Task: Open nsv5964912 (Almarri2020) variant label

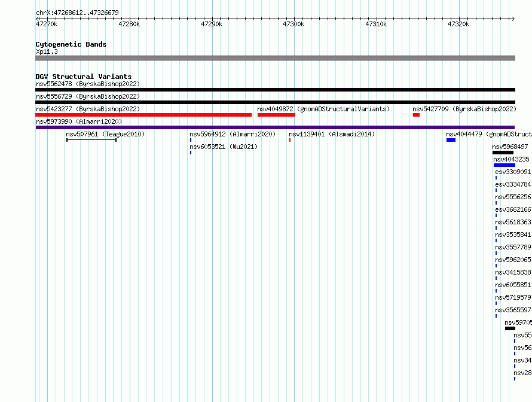Action: [233, 134]
